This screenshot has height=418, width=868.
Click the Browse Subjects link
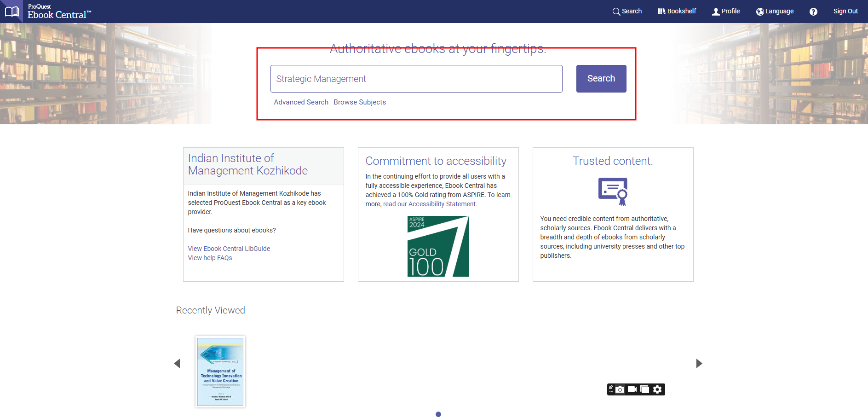pyautogui.click(x=360, y=102)
